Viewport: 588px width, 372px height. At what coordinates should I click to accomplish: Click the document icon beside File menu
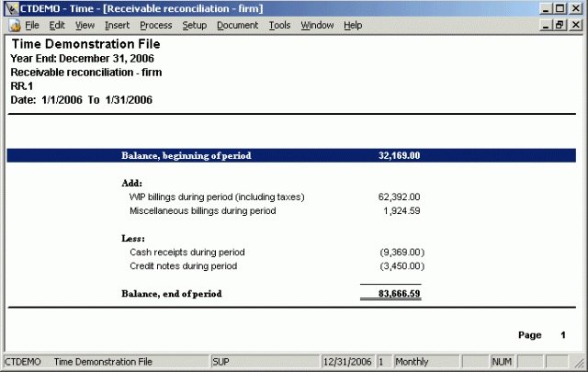pyautogui.click(x=14, y=25)
